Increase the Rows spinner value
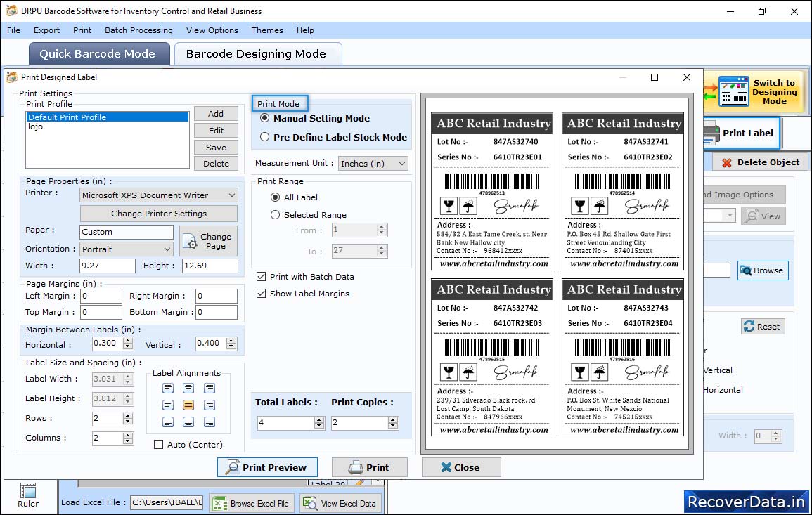The width and height of the screenshot is (812, 515). (x=128, y=415)
